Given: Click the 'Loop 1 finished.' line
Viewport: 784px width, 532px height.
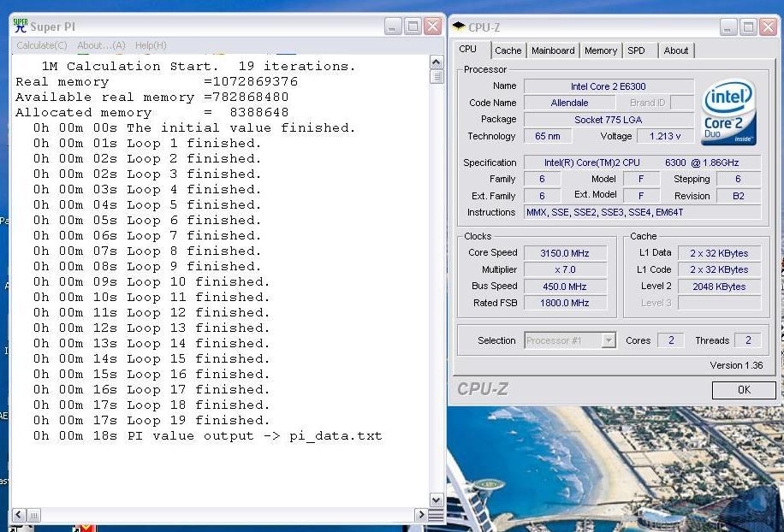Looking at the screenshot, I should (147, 144).
